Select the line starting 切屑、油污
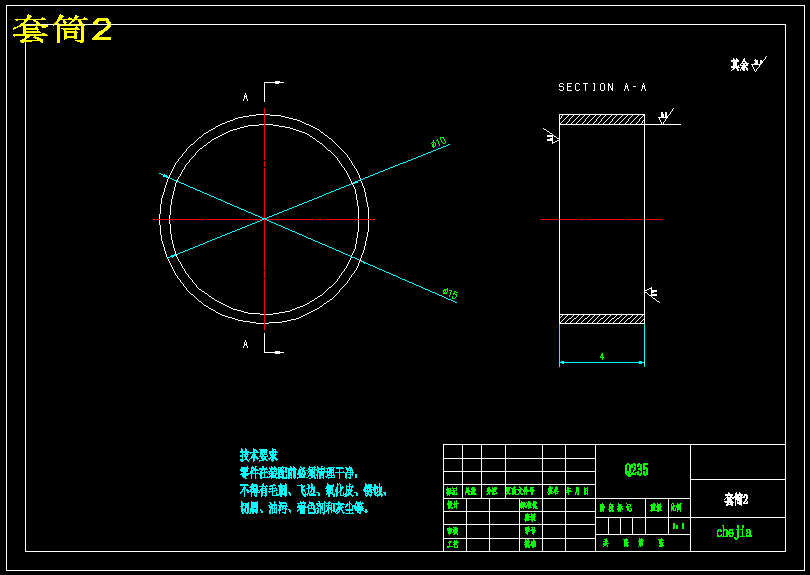 (x=304, y=508)
